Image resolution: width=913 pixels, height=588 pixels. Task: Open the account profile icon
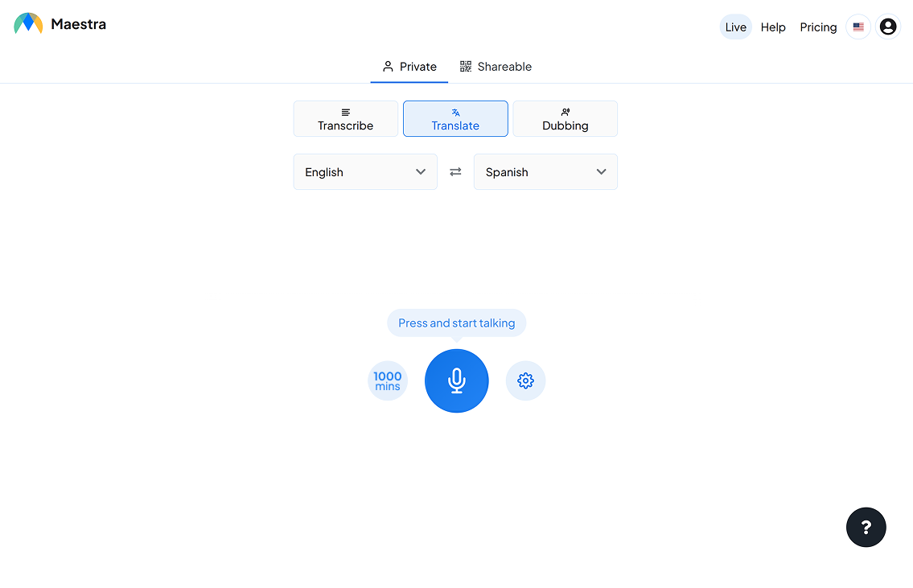pos(887,26)
